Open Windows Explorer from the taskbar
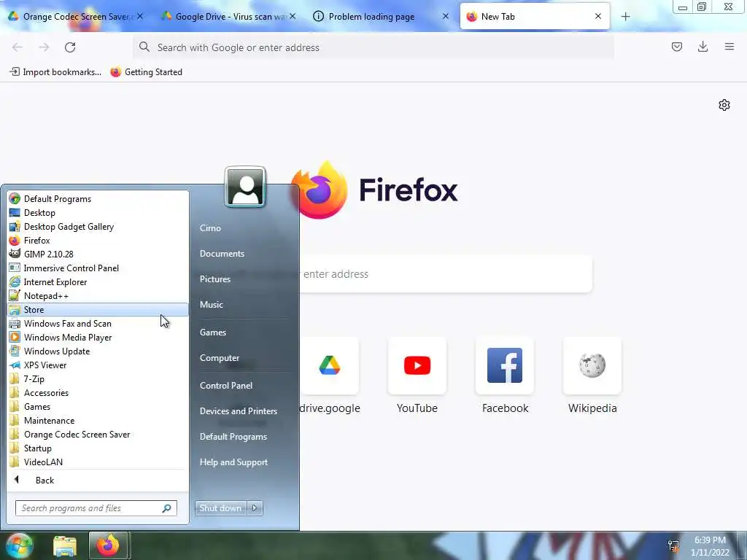This screenshot has height=560, width=747. 65,545
